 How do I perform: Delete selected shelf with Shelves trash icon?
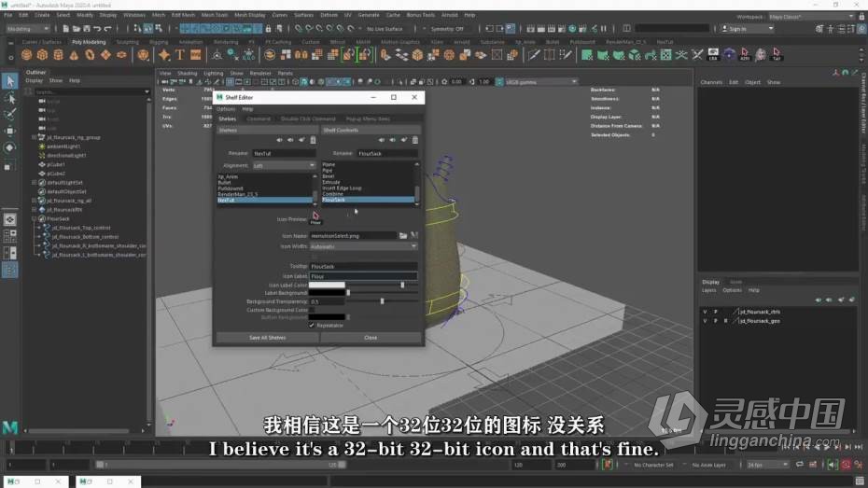coord(313,140)
